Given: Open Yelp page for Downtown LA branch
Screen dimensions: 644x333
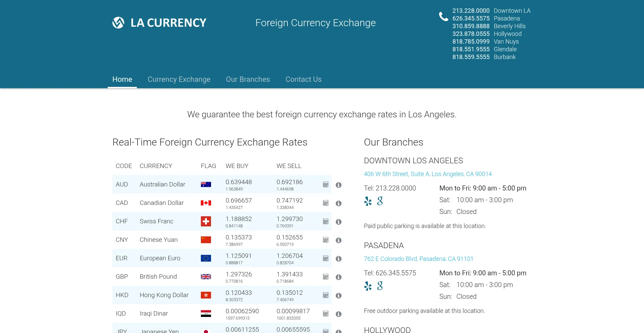Looking at the screenshot, I should click(x=368, y=202).
